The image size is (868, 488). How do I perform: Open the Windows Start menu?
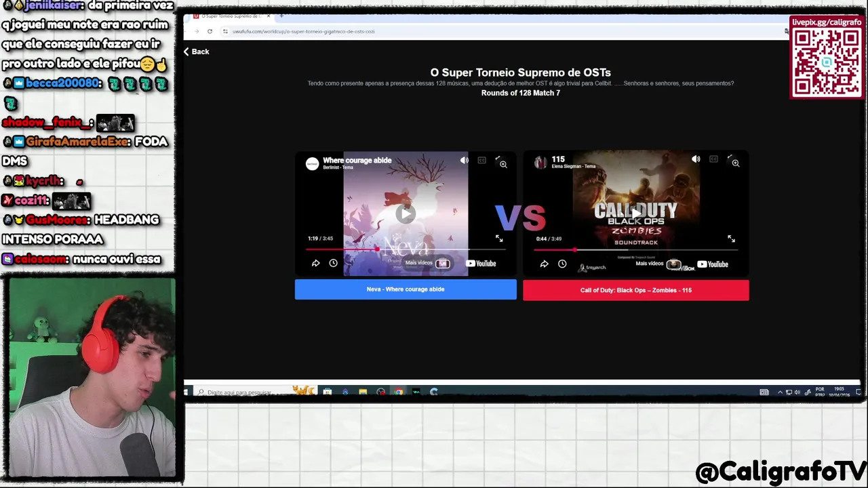(x=186, y=392)
